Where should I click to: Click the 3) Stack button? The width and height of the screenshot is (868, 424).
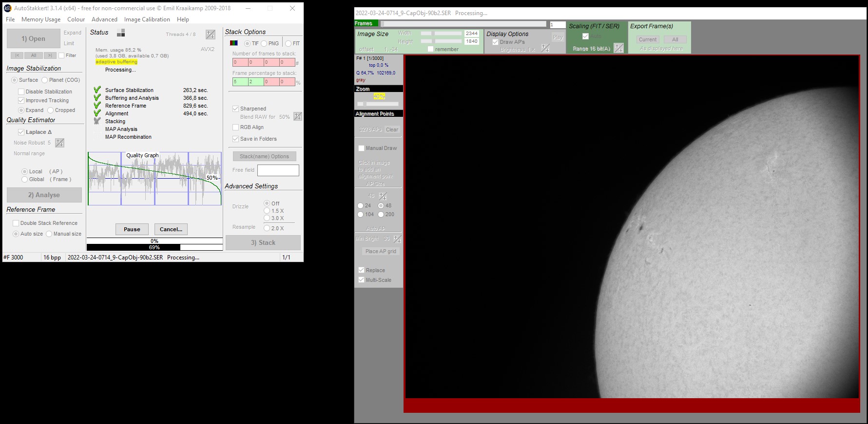(x=263, y=242)
